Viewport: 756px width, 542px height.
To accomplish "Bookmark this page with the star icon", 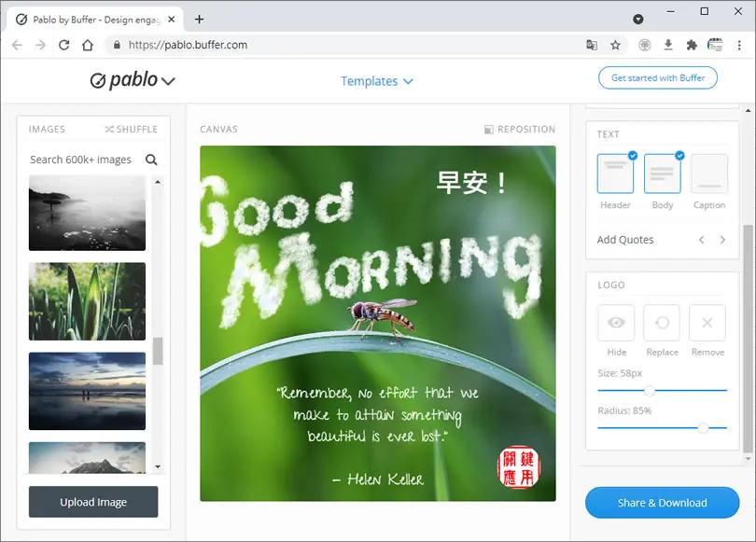I will pyautogui.click(x=615, y=46).
